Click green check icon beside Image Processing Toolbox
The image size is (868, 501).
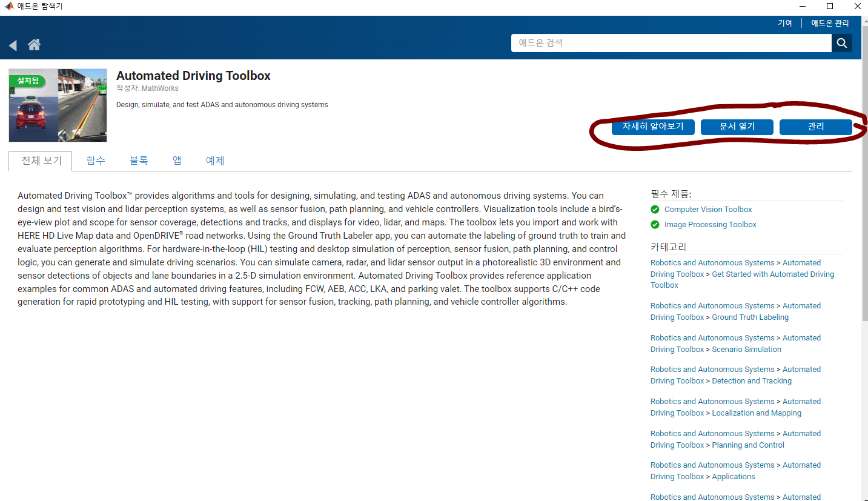(x=655, y=225)
